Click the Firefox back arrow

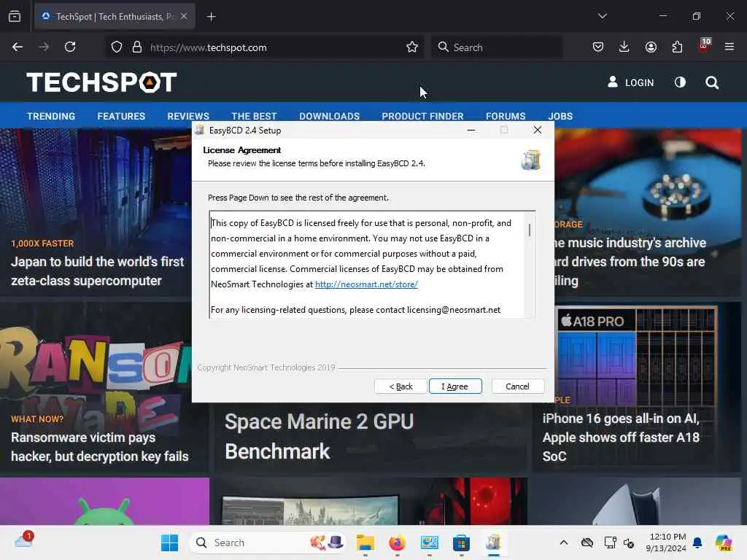18,47
